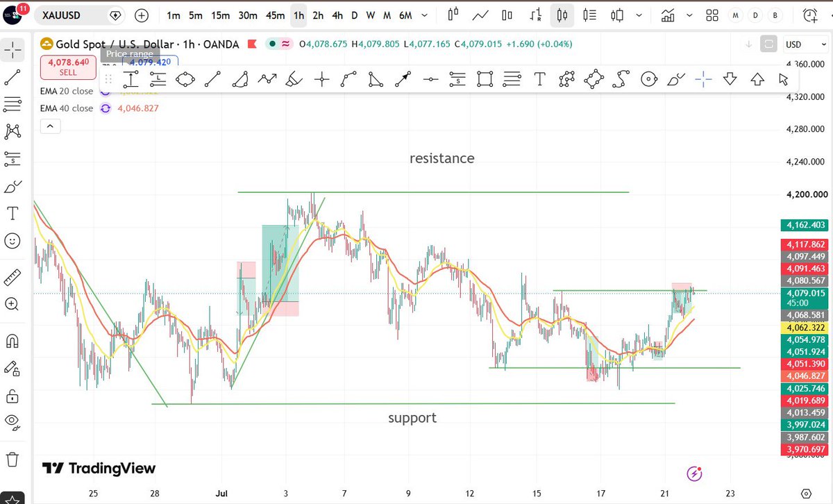Toggle lock all drawings
833x504 pixels.
(12, 396)
